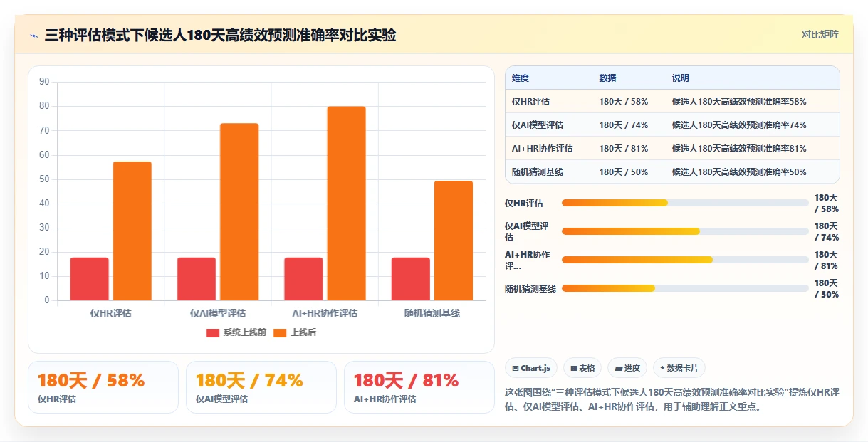Click the red 系统上线前 bar for AI+HR协作评估
Viewport: 868px width, 442px height.
(x=303, y=279)
